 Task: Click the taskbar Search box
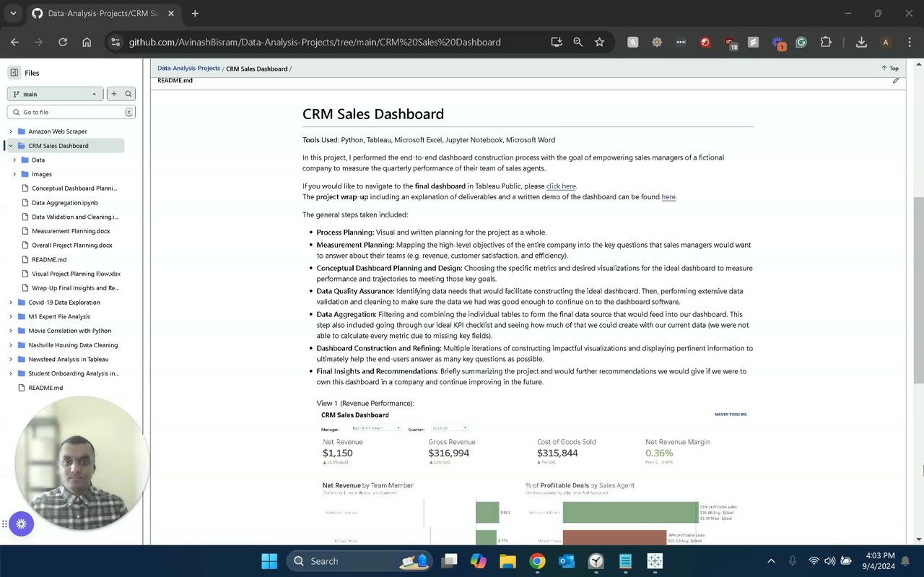[360, 561]
